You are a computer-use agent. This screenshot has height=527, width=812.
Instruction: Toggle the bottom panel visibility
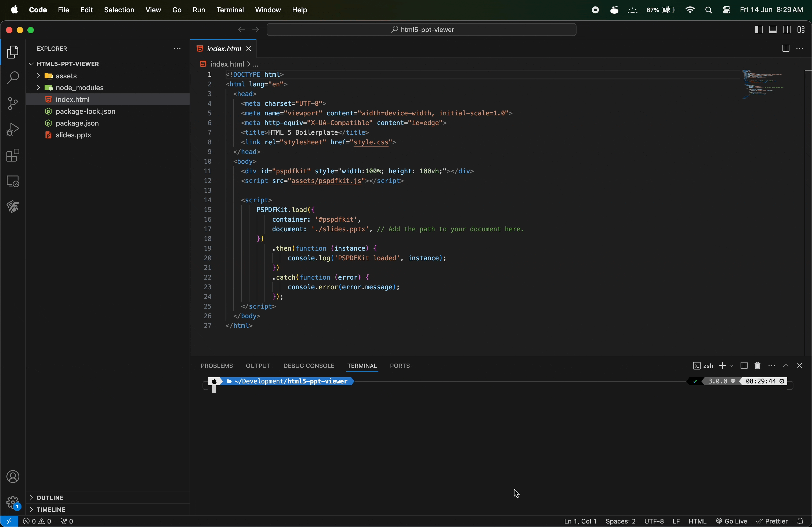click(x=773, y=30)
